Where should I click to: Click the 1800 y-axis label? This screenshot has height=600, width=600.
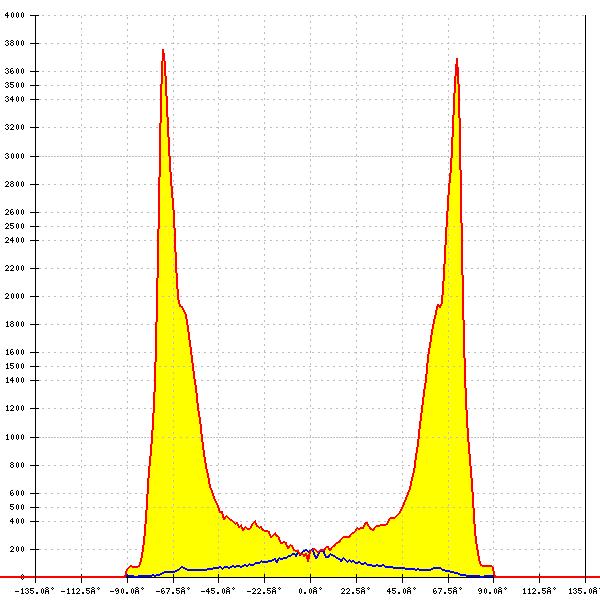(x=15, y=324)
